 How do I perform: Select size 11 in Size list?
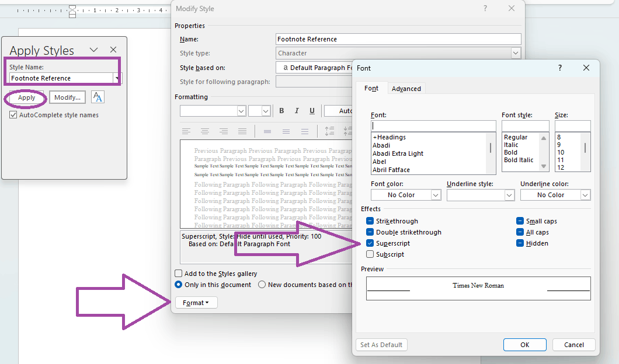(x=560, y=160)
